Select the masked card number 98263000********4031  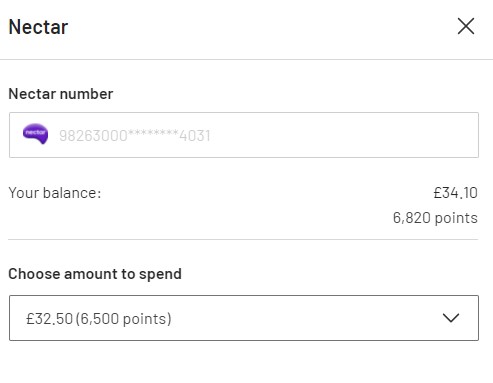click(135, 136)
